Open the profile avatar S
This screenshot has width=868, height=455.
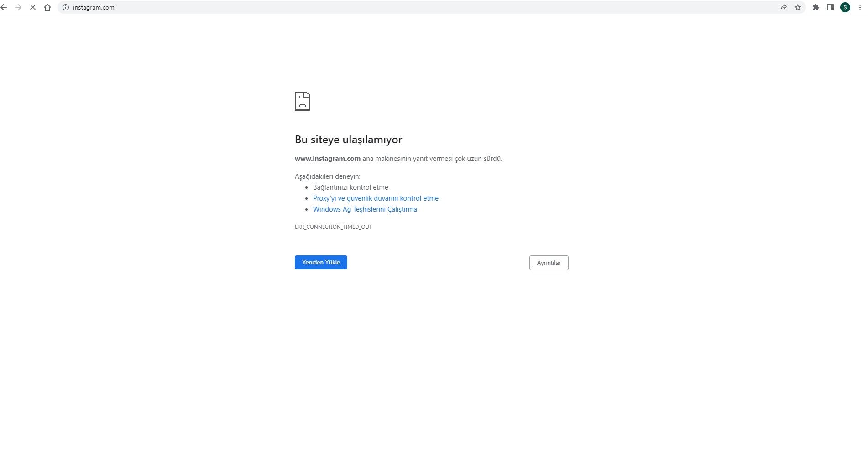coord(845,7)
